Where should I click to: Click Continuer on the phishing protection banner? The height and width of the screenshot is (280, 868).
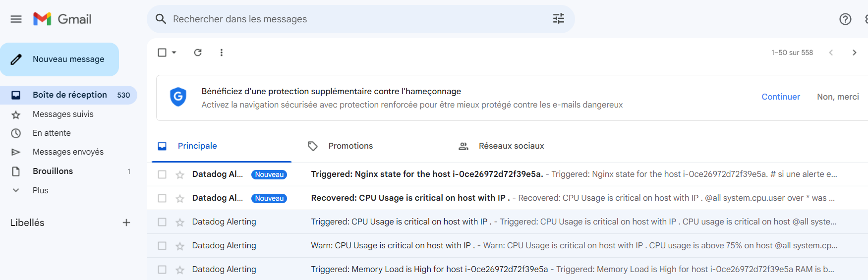pos(780,97)
